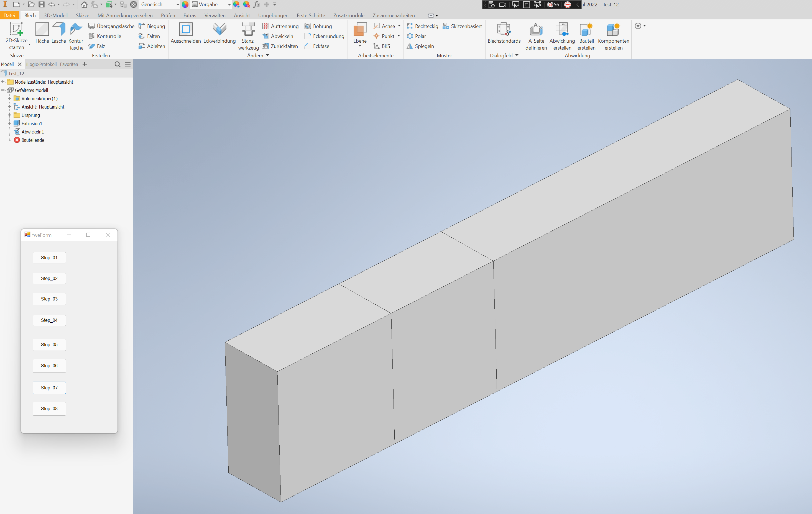Click the Step_04 button
Image resolution: width=812 pixels, height=514 pixels.
[49, 320]
